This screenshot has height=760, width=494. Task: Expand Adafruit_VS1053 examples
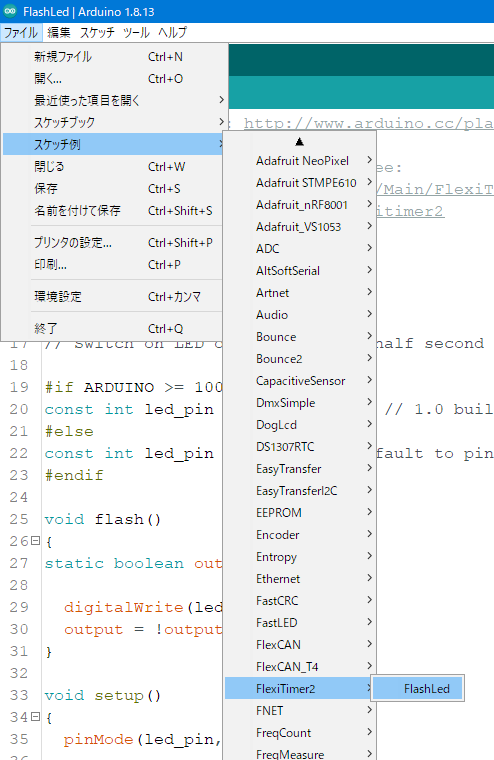click(x=300, y=227)
